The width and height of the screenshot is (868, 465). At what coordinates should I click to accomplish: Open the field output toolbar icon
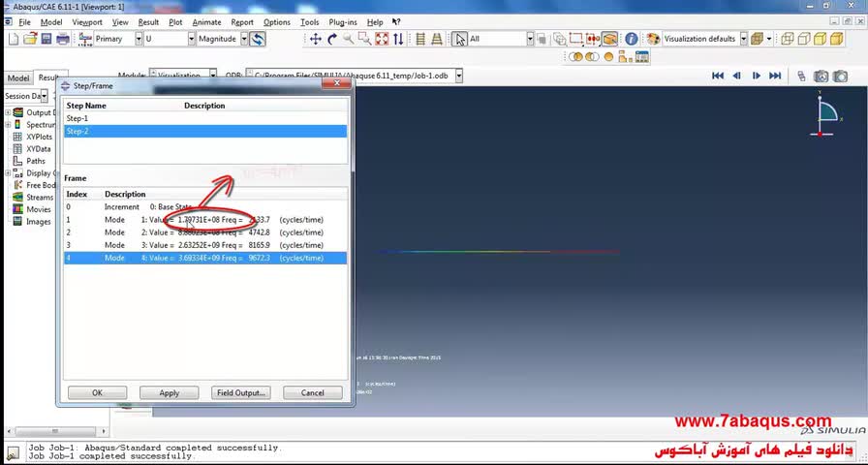tap(85, 39)
